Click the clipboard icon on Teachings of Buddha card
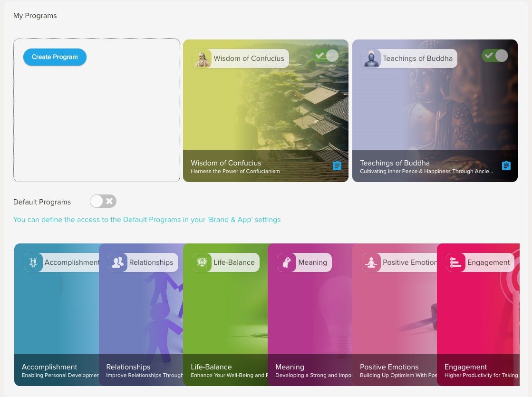The width and height of the screenshot is (532, 397). (506, 165)
